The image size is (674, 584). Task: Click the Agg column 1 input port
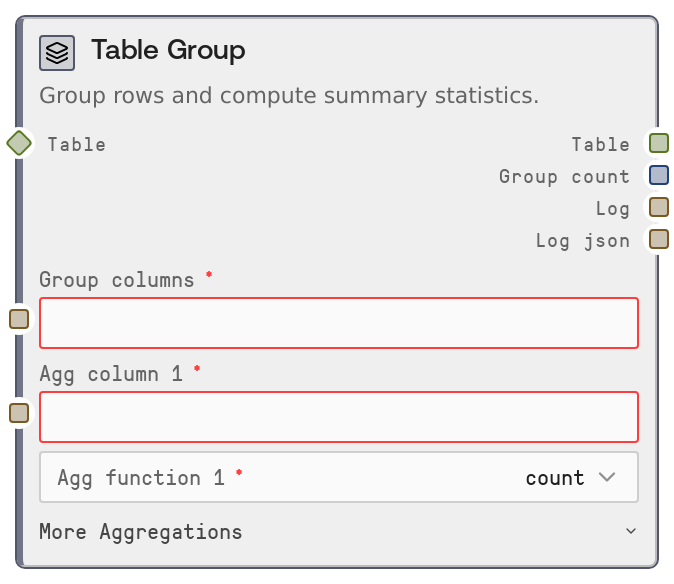(x=19, y=412)
